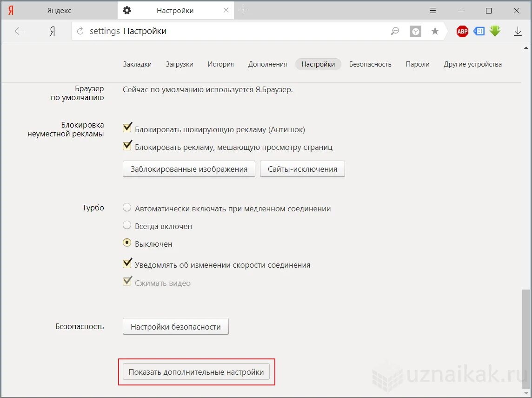Open the Закладки section
Viewport: 532px width, 398px height.
tap(137, 64)
